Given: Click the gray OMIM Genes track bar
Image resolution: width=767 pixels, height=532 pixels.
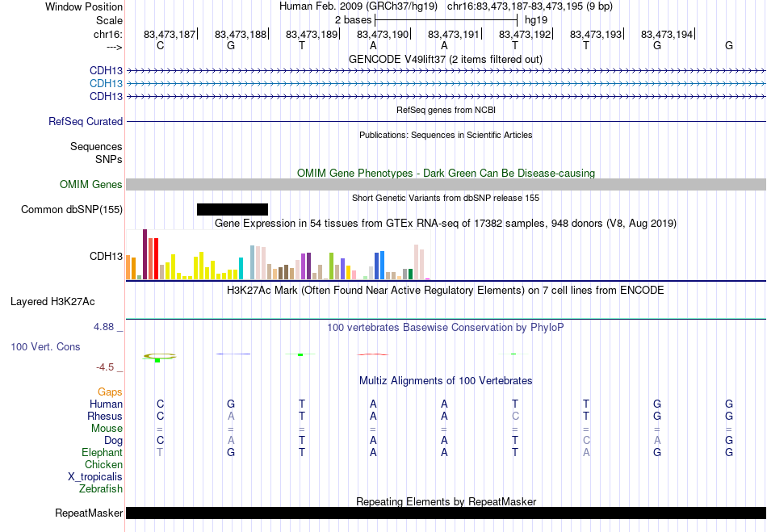Looking at the screenshot, I should pyautogui.click(x=446, y=184).
